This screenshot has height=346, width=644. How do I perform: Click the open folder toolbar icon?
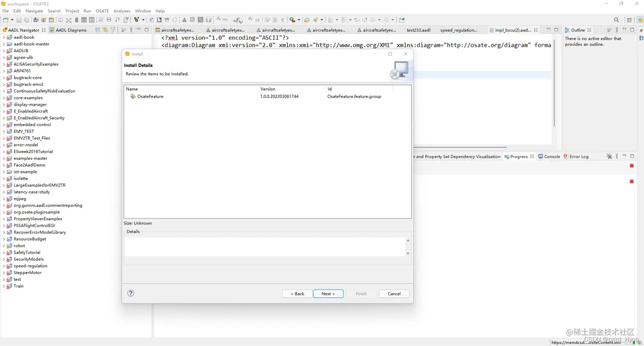(307, 20)
